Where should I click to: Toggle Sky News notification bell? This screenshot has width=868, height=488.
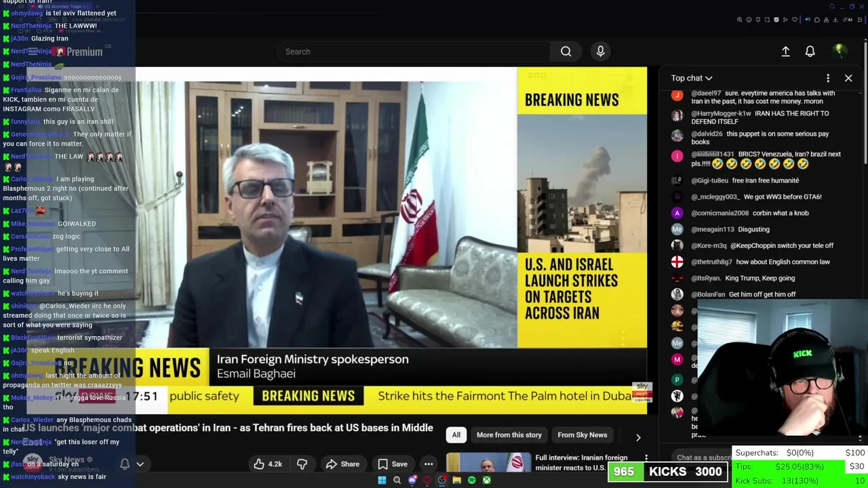pos(125,464)
